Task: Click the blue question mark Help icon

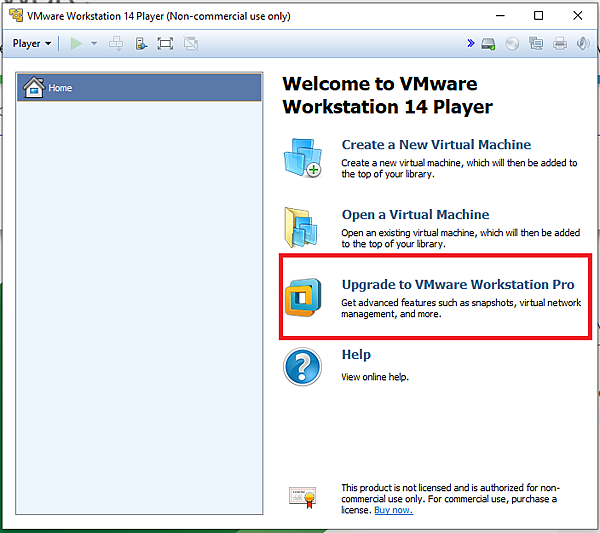Action: 303,367
